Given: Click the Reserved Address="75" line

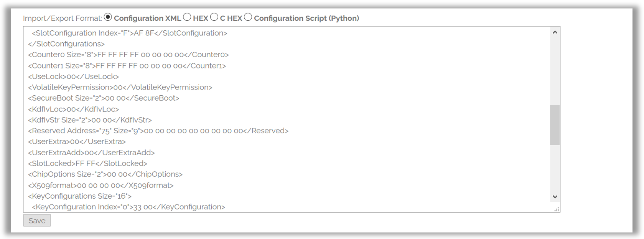Looking at the screenshot, I should tap(158, 131).
